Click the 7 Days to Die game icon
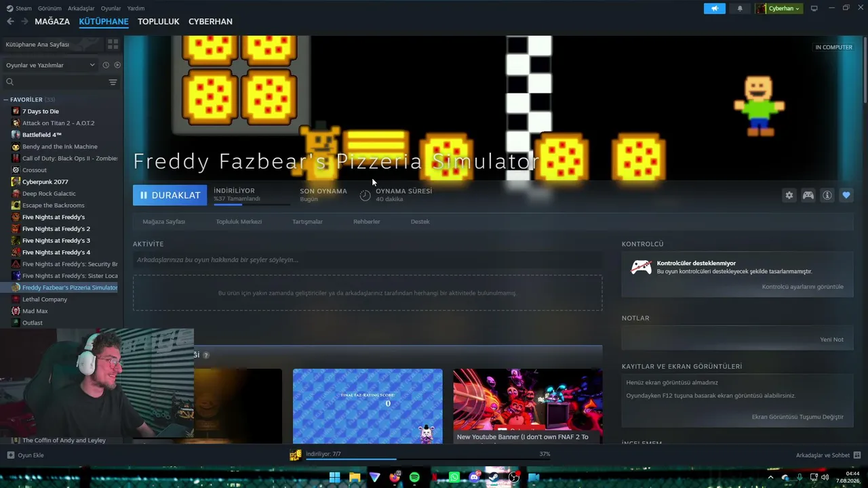The height and width of the screenshot is (488, 868). pyautogui.click(x=16, y=111)
